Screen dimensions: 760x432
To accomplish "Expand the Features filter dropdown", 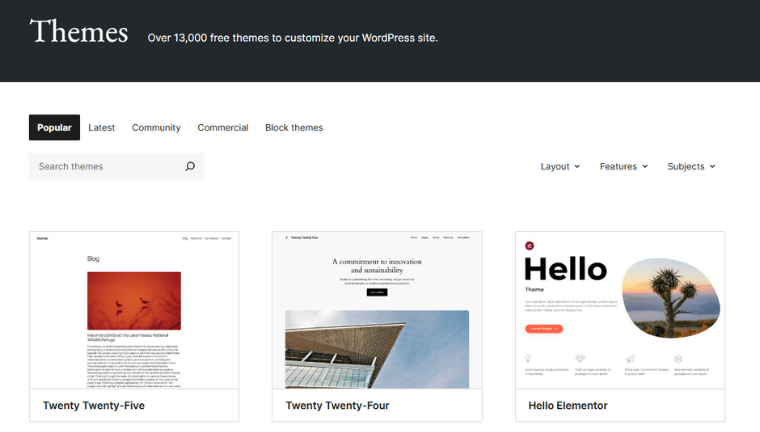I will (624, 166).
